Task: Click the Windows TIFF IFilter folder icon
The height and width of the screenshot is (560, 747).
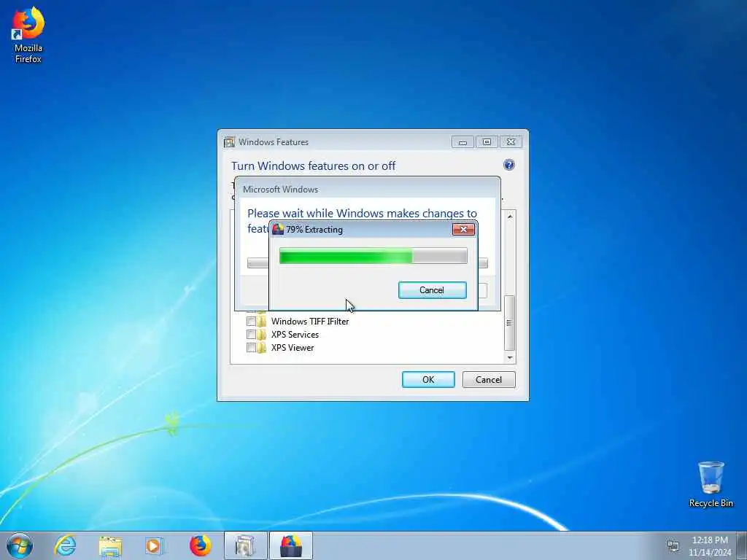Action: click(262, 321)
